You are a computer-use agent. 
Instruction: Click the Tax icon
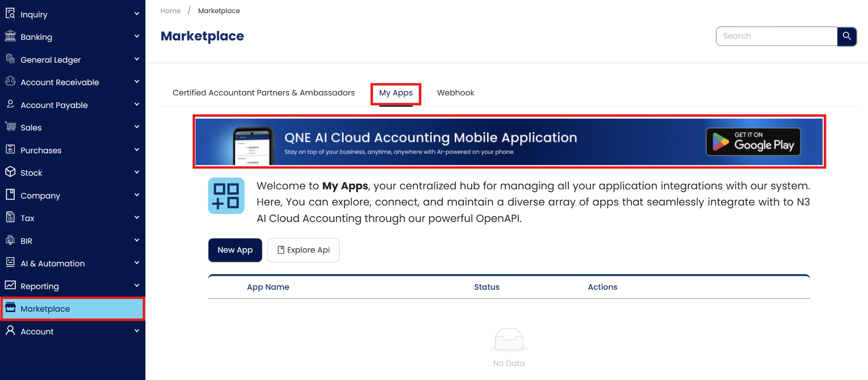[x=10, y=217]
